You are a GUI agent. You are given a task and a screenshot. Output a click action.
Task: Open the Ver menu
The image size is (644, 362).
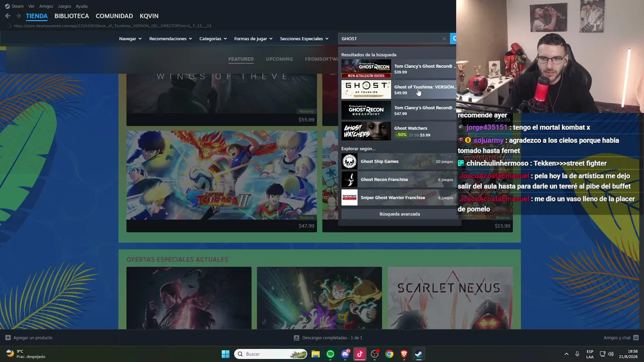pyautogui.click(x=31, y=6)
